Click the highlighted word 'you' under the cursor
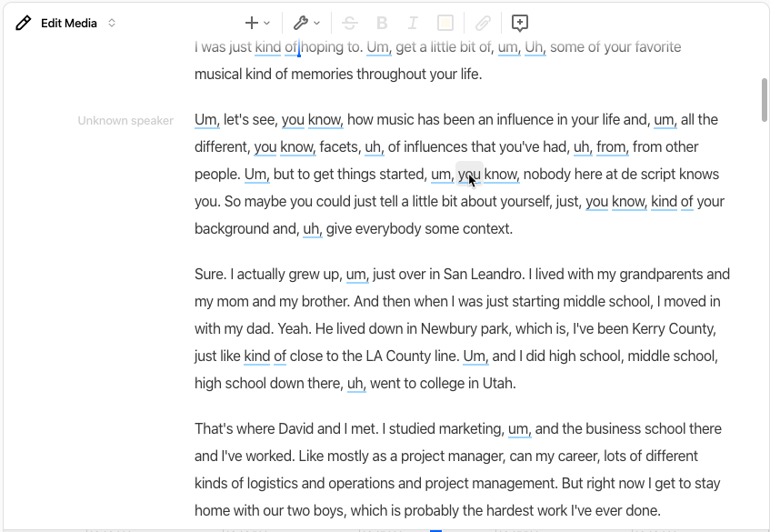This screenshot has height=532, width=770. click(469, 175)
